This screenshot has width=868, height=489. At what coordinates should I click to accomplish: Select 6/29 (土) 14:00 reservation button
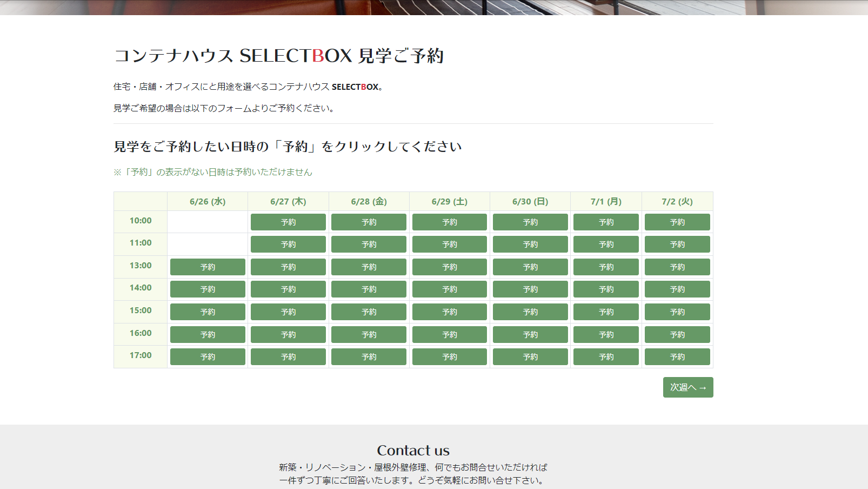click(x=449, y=289)
